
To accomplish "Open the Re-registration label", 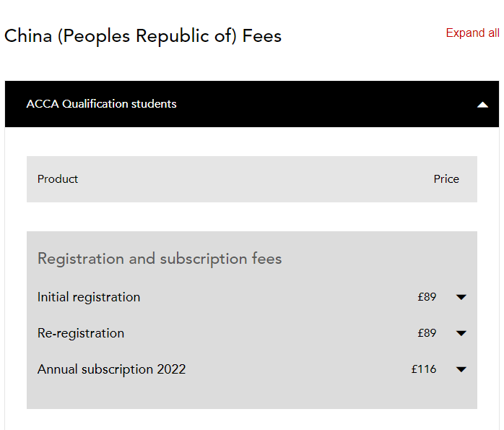I will (81, 333).
